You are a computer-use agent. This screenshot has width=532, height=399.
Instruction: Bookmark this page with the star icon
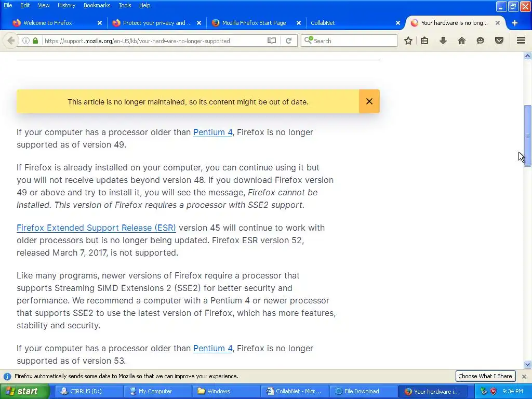[408, 41]
